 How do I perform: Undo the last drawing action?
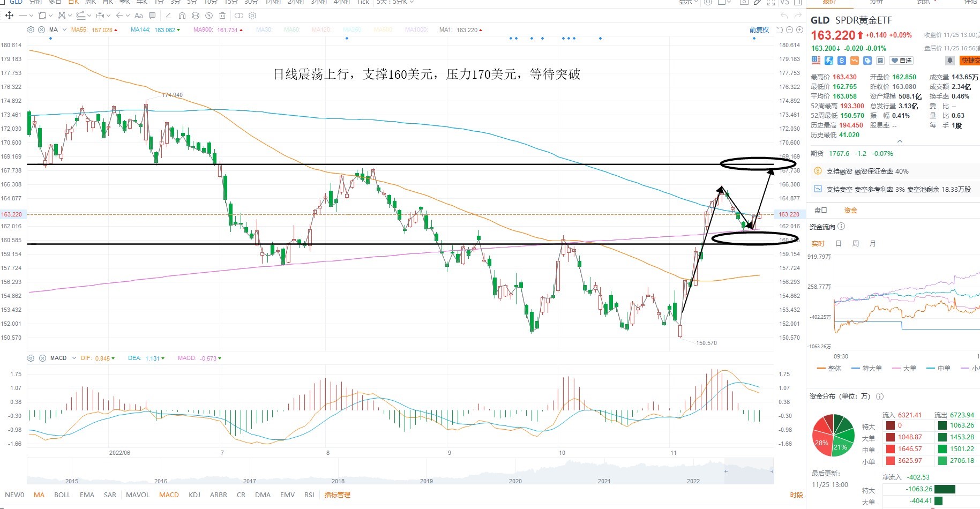pos(784,16)
